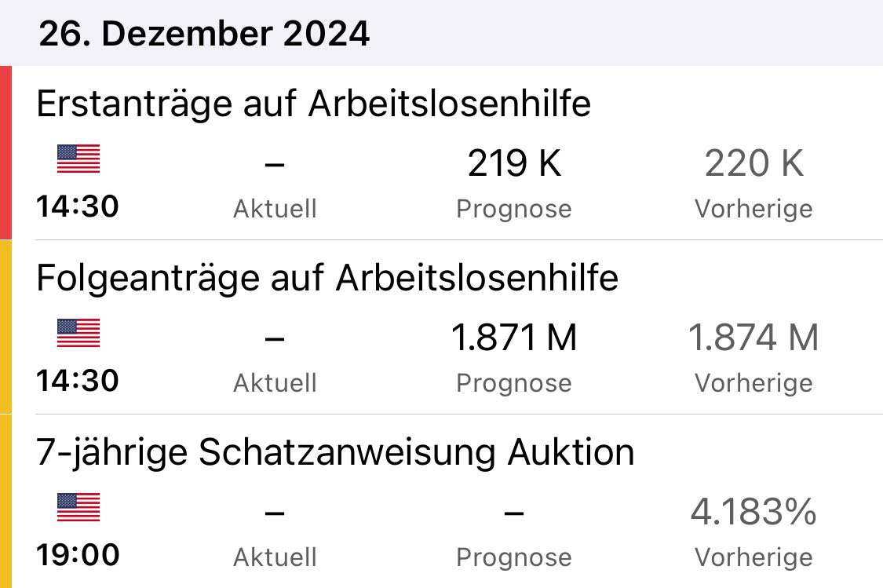Tap 14:30 time of Erstanträge event
The image size is (883, 588).
[x=78, y=206]
